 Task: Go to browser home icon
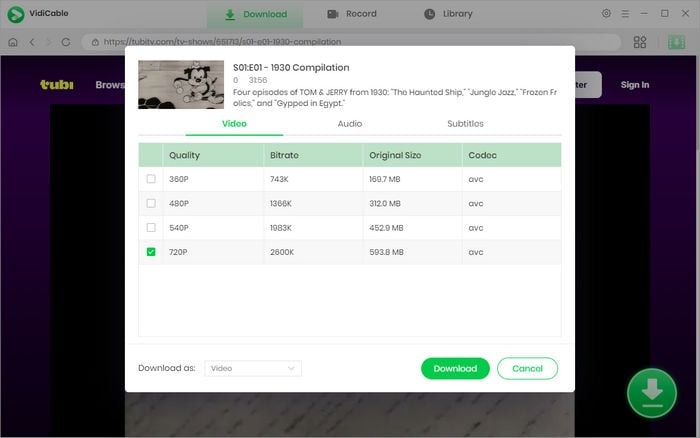point(13,42)
